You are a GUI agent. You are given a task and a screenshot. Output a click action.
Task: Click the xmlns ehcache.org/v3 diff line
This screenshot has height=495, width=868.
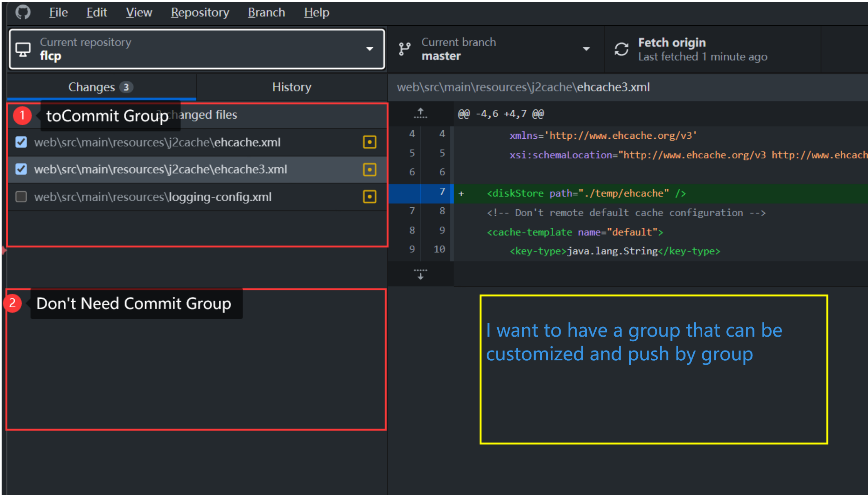pos(603,135)
